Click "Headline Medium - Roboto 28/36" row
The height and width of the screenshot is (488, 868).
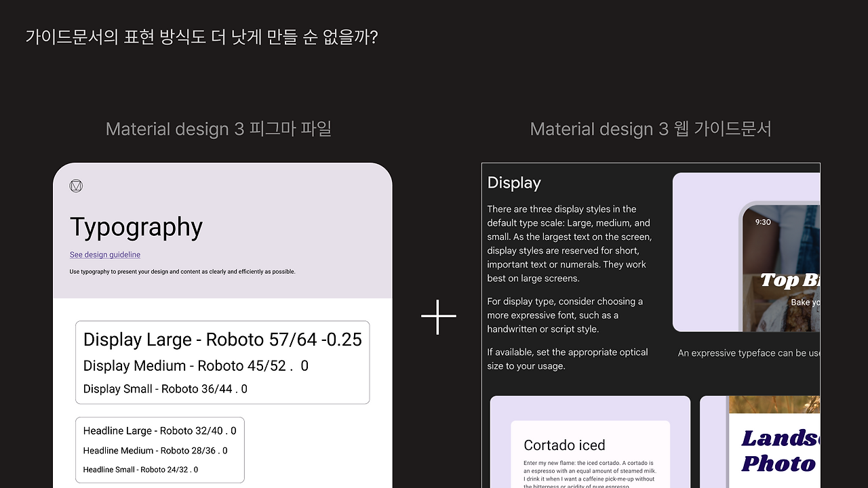coord(155,451)
